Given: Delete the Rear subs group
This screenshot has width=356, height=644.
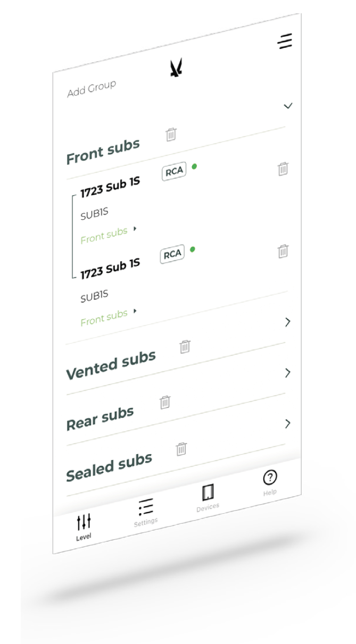Looking at the screenshot, I should pos(165,402).
